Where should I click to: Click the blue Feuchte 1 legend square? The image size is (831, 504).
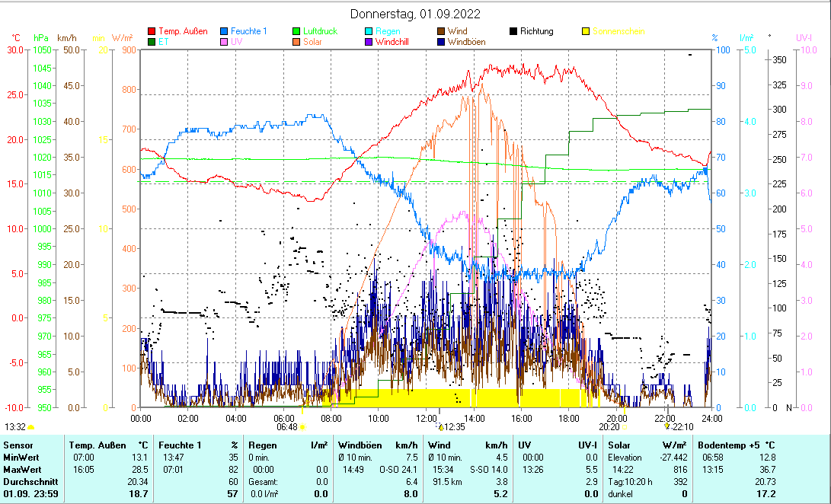click(224, 32)
